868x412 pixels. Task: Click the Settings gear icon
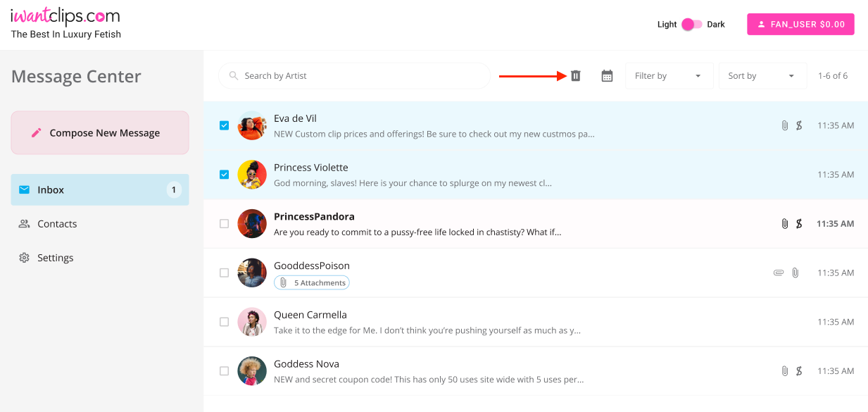pos(25,258)
